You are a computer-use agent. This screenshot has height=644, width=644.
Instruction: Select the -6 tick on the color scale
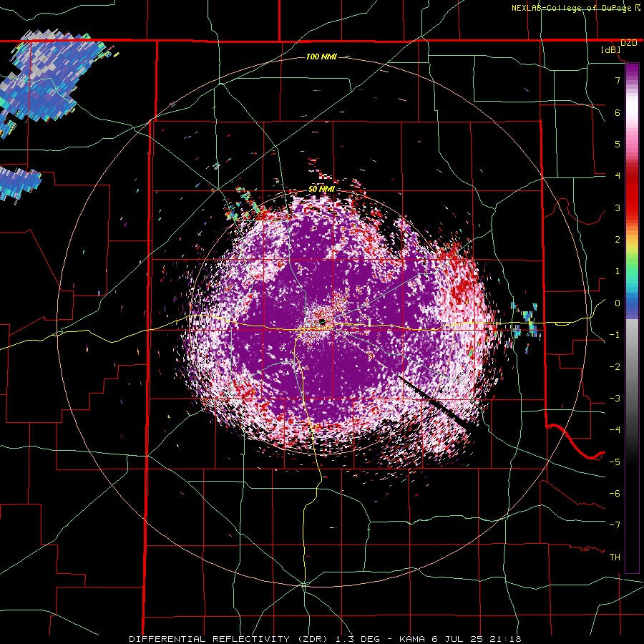click(615, 493)
